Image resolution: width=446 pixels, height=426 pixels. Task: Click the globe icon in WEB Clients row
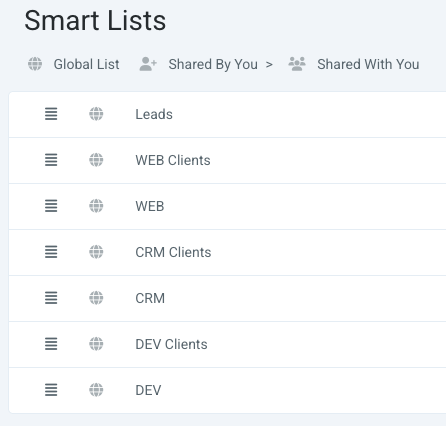tap(96, 160)
